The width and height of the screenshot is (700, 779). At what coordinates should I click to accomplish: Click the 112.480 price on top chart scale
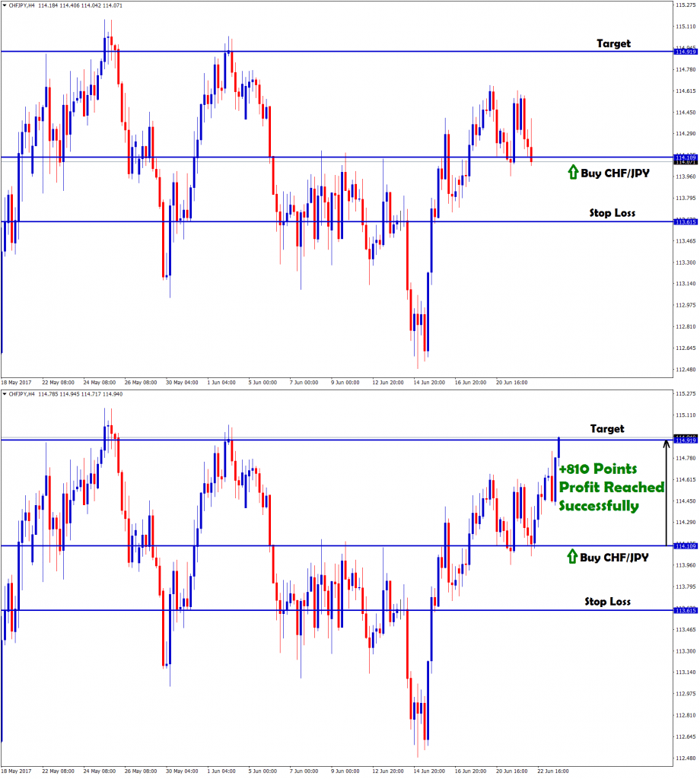(686, 370)
